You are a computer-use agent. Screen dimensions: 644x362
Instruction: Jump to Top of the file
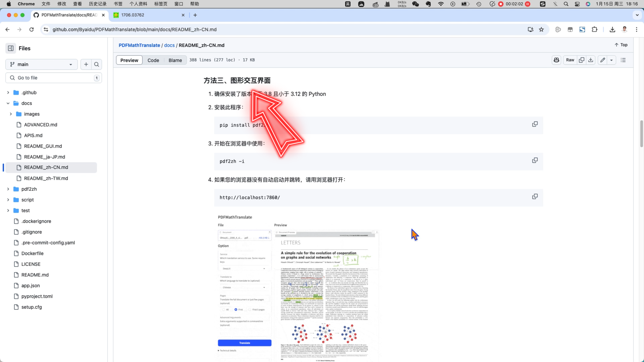click(621, 45)
